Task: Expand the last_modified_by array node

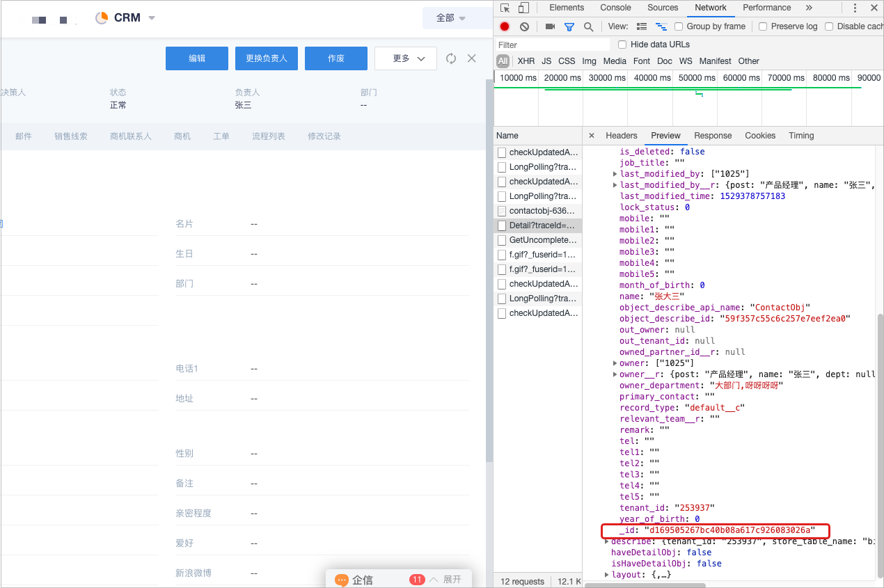Action: point(615,174)
